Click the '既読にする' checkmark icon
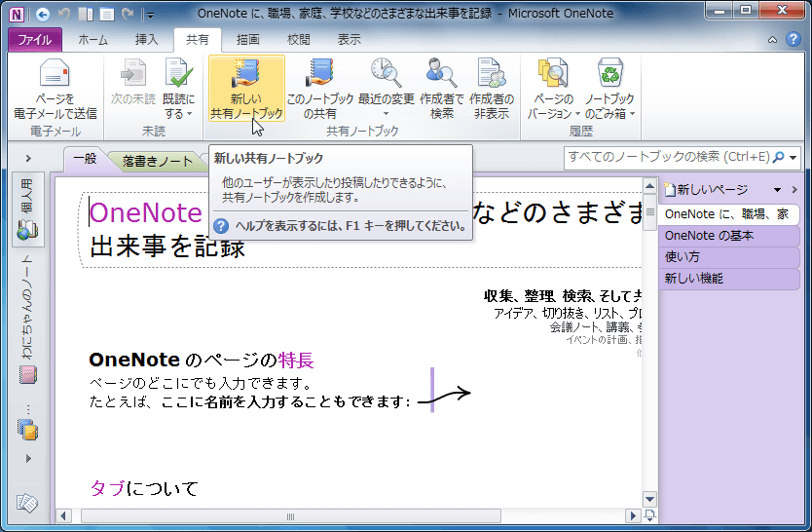 (179, 72)
